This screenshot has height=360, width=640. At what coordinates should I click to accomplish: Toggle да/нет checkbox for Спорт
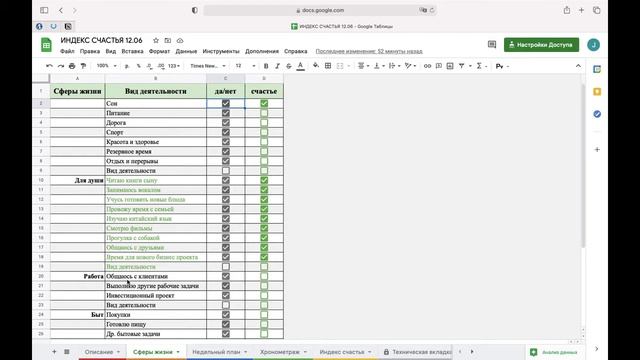(226, 132)
